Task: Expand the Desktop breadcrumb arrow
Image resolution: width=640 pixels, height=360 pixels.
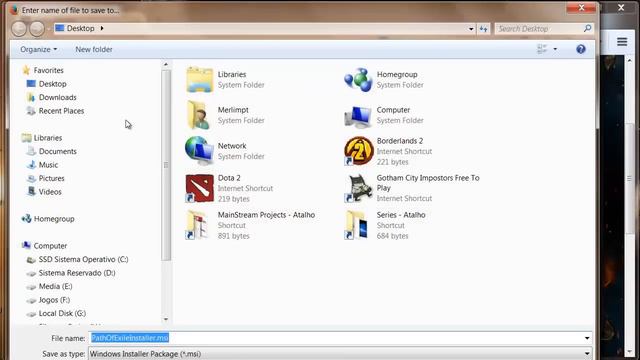Action: (x=102, y=28)
